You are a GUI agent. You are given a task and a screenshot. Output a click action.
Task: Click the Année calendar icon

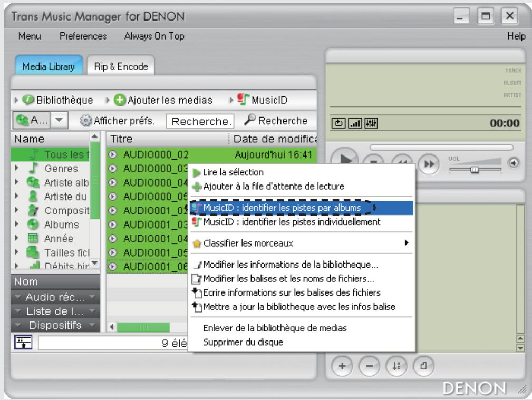[33, 238]
